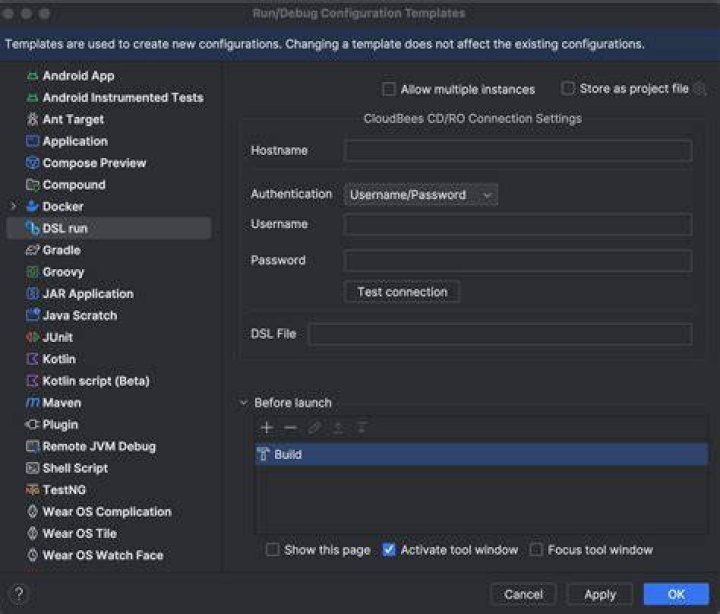Click the TestNG icon
This screenshot has height=614, width=720.
[x=32, y=490]
